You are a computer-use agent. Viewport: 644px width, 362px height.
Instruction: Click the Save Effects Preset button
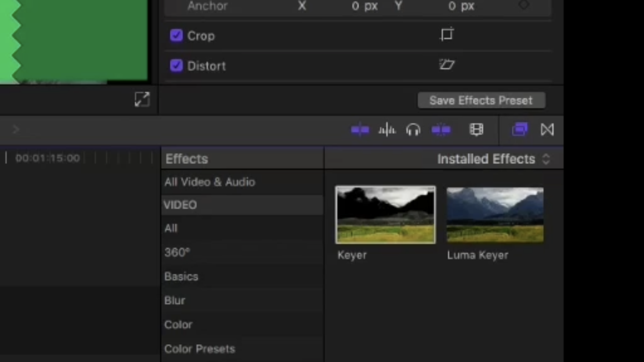[481, 100]
